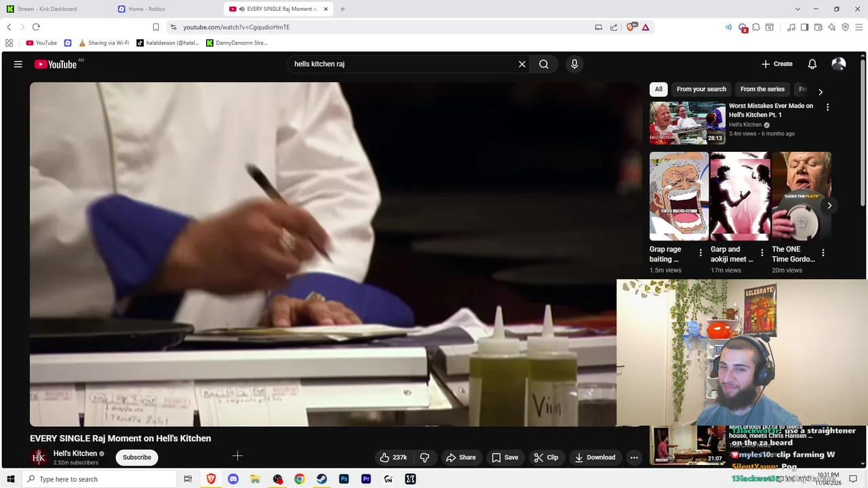This screenshot has height=488, width=868.
Task: Open the Leo AI sparkle icon
Action: click(x=831, y=27)
